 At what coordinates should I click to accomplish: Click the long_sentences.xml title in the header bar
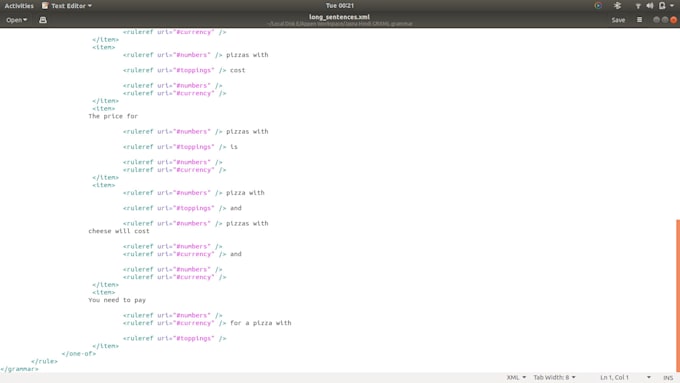[x=340, y=17]
